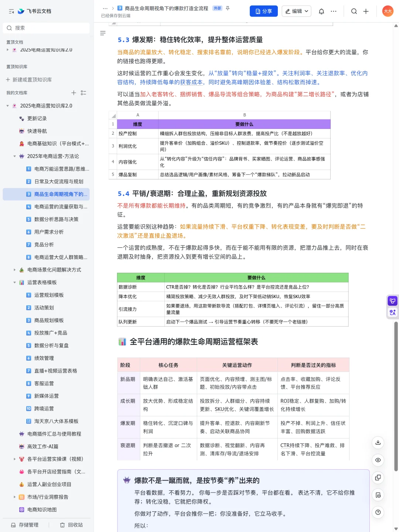The width and height of the screenshot is (399, 532).
Task: Click the download floating button
Action: (378, 442)
